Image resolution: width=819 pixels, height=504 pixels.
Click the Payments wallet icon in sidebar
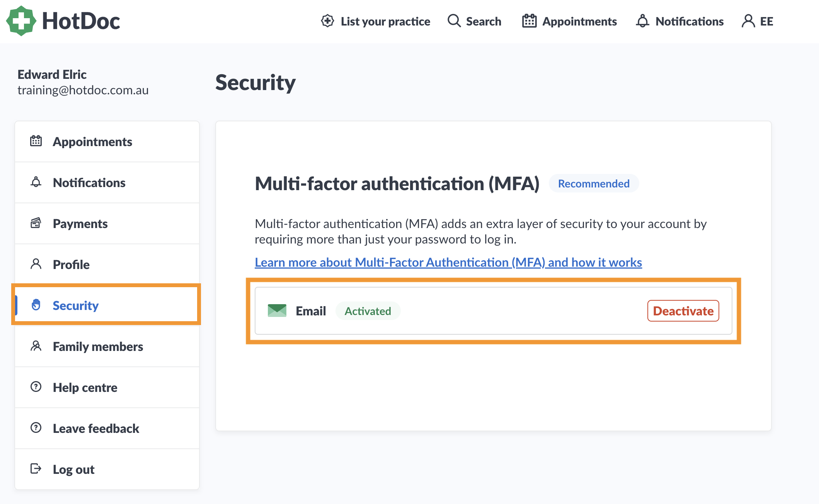click(36, 223)
